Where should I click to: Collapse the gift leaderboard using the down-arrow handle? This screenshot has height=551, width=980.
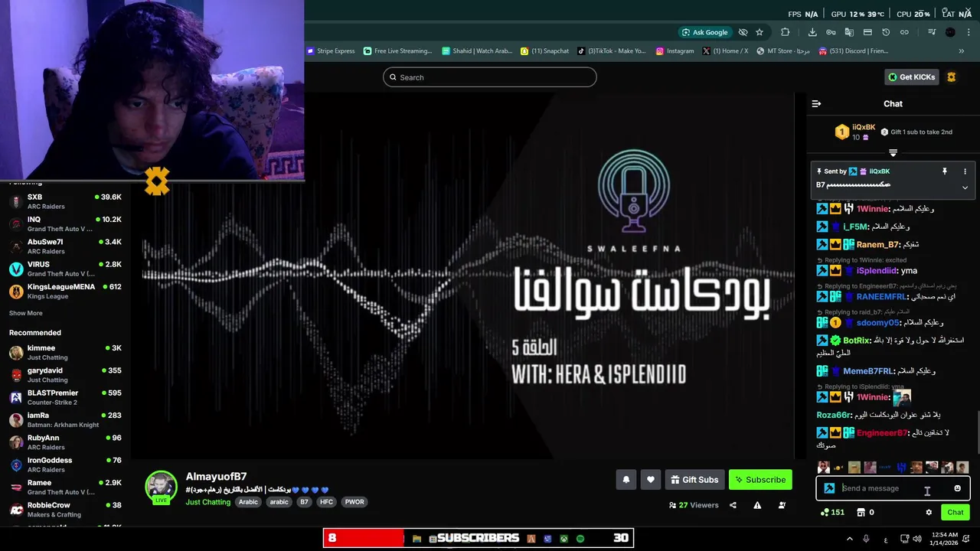893,152
